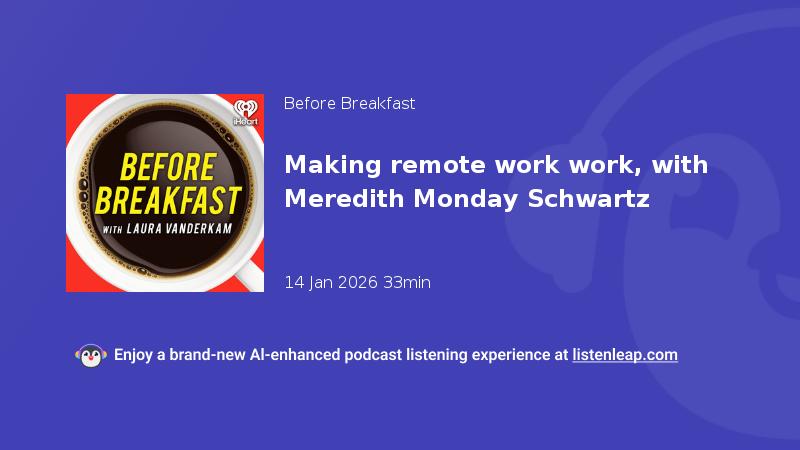Click the "Enjoy a brand-new AI-enhanced podcast" tagline
This screenshot has width=800, height=450.
point(340,355)
